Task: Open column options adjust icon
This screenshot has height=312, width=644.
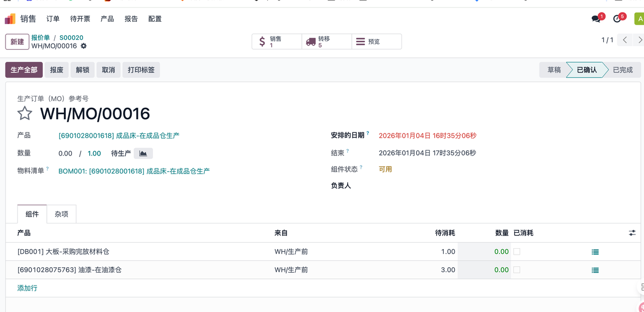Action: 632,233
